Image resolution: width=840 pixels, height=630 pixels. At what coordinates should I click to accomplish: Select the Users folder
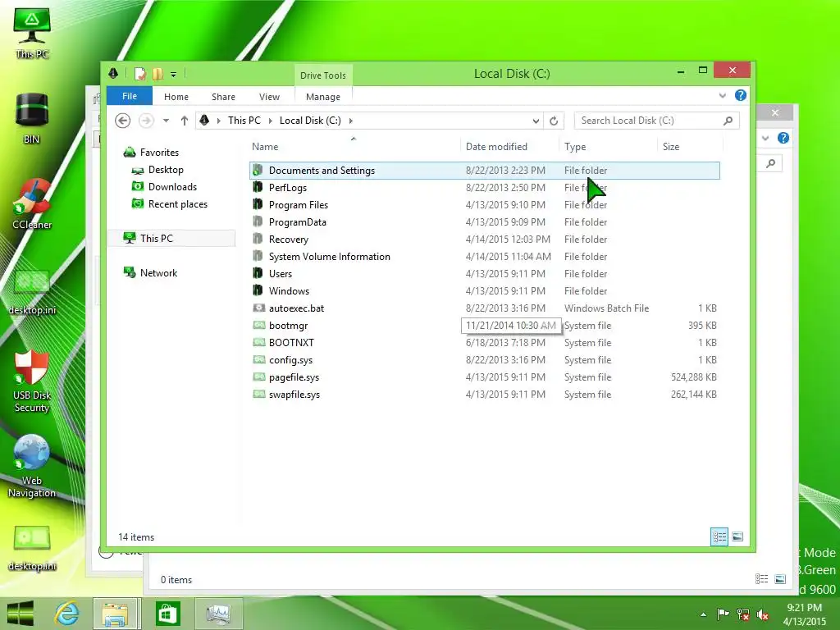tap(484, 273)
